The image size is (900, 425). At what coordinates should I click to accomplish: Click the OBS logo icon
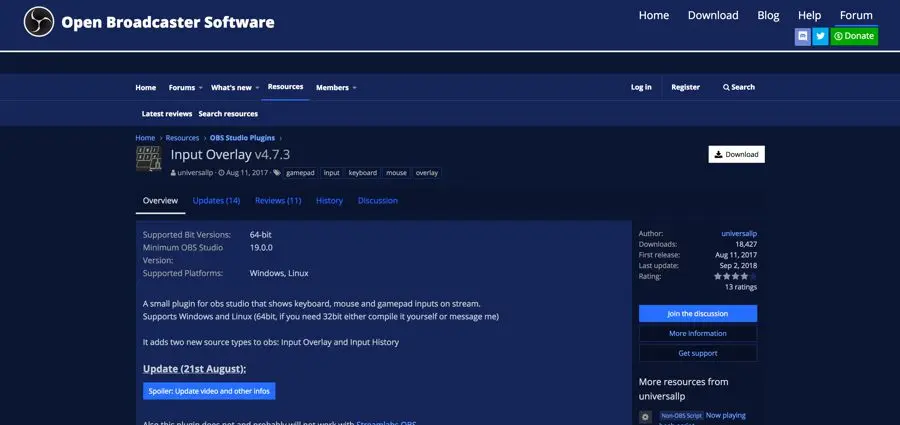click(x=39, y=21)
